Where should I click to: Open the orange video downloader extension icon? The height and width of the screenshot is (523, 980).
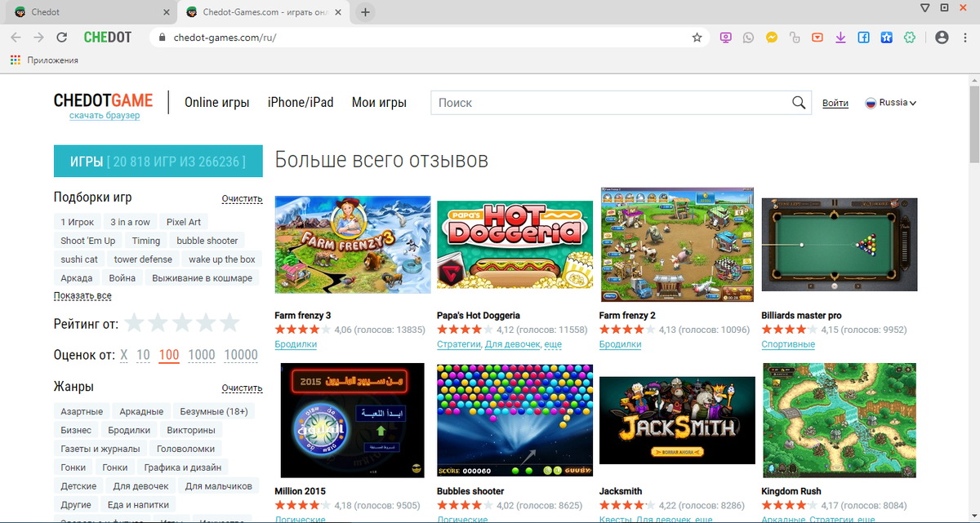[x=817, y=38]
